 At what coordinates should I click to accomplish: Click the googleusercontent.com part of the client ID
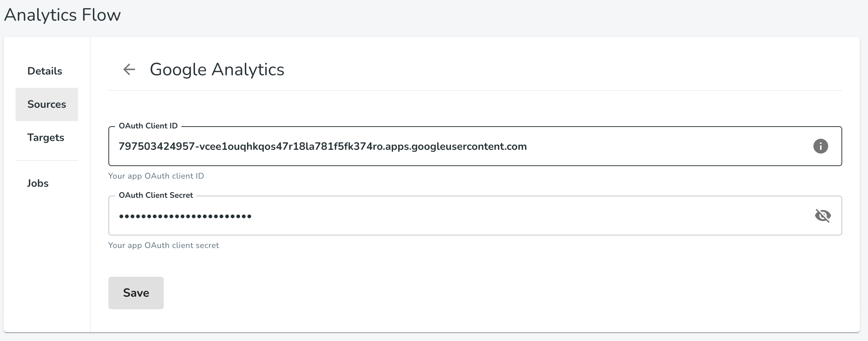click(x=469, y=147)
